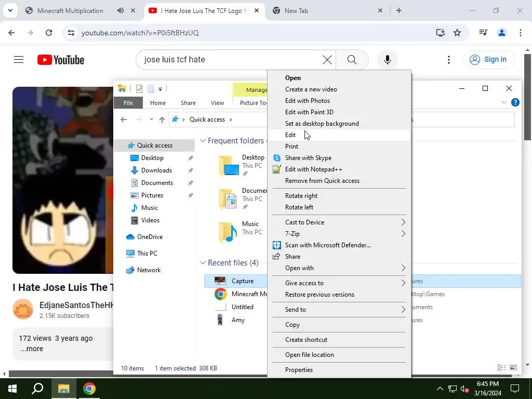Click the YouTube search magnifier button

pyautogui.click(x=352, y=60)
